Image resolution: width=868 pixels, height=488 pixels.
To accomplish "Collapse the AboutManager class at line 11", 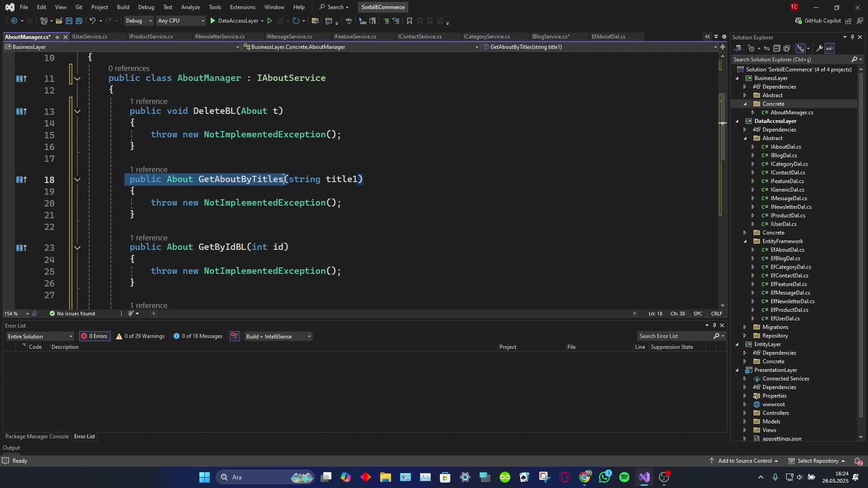I will pyautogui.click(x=77, y=79).
